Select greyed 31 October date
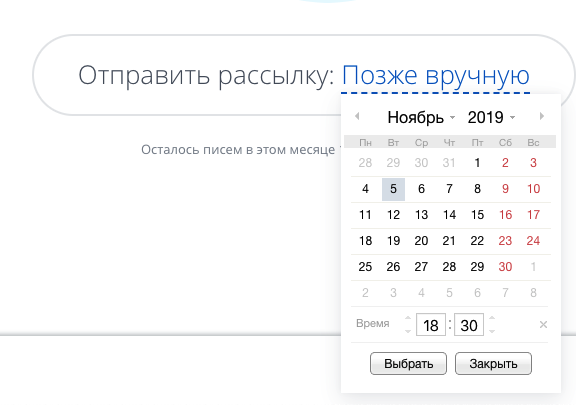 click(449, 163)
